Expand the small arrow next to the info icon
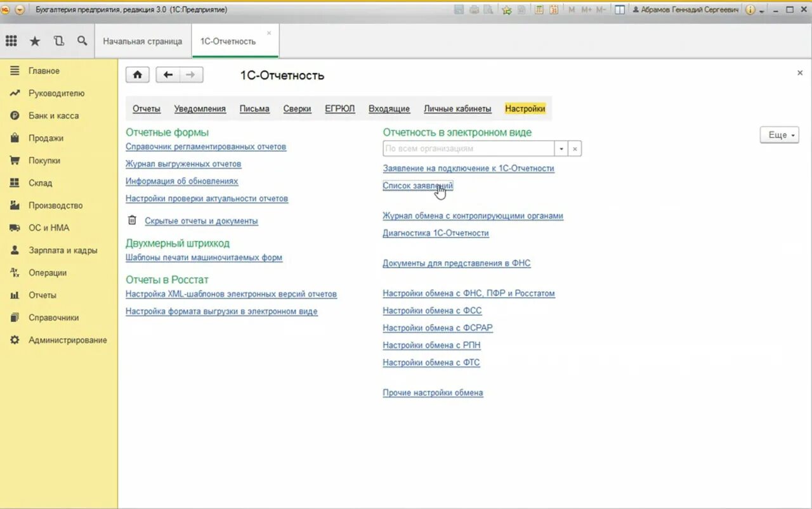Image resolution: width=812 pixels, height=509 pixels. [762, 11]
